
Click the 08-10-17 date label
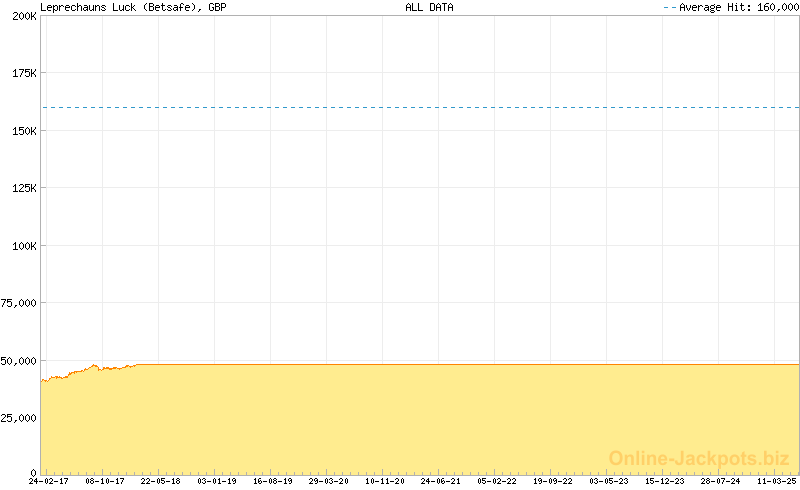[x=104, y=481]
